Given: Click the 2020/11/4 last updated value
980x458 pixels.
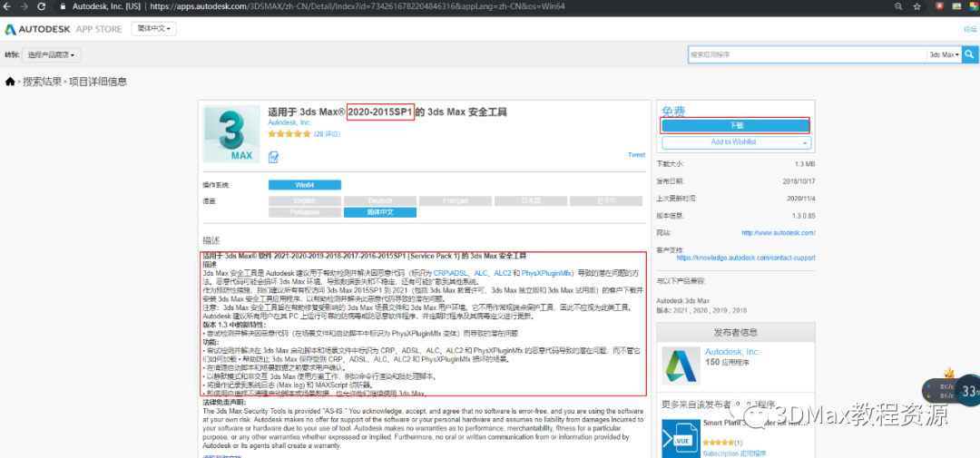Looking at the screenshot, I should coord(800,198).
